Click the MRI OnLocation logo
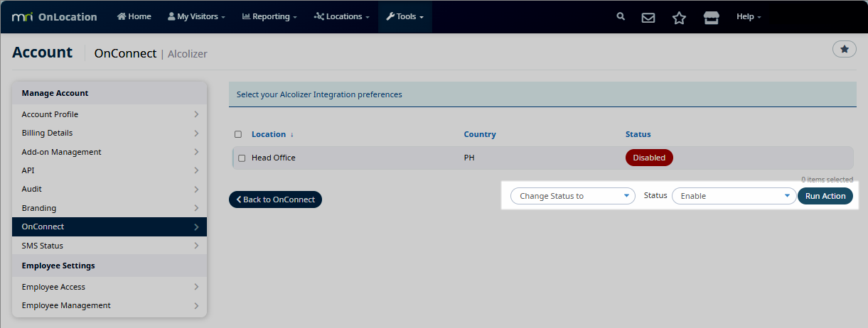The image size is (868, 328). coord(55,17)
